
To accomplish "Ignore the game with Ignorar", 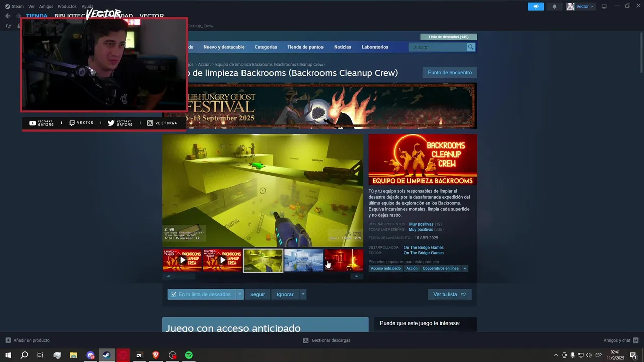I will point(285,294).
